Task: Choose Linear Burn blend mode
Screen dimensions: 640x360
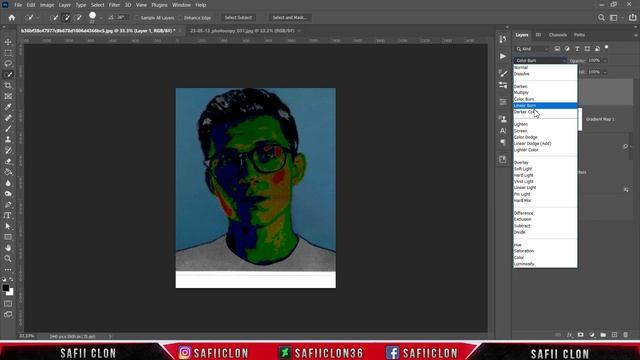Action: coord(545,106)
